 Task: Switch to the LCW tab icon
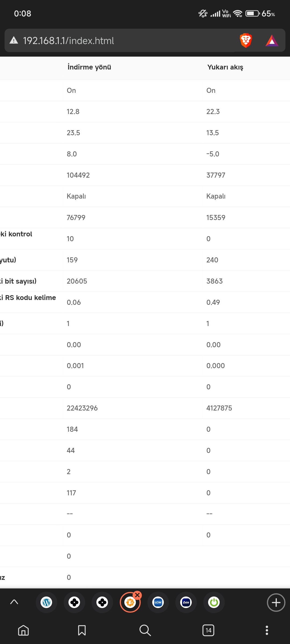tap(158, 603)
